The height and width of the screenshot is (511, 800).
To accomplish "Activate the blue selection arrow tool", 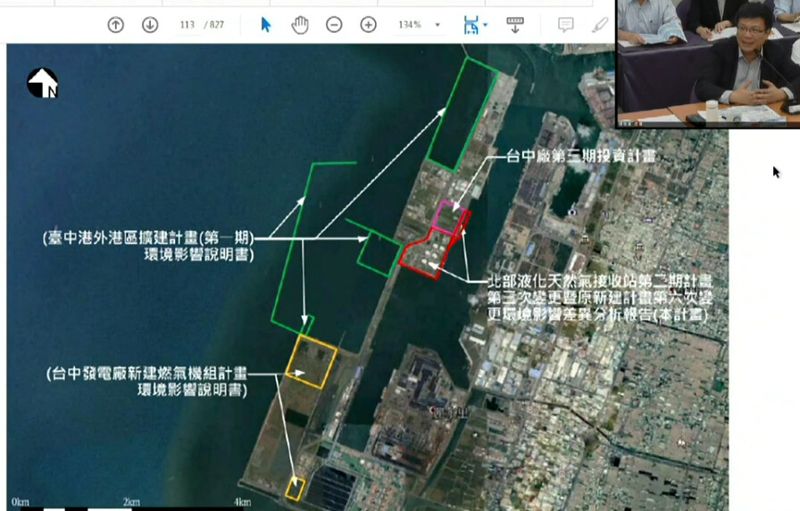I will [x=266, y=24].
